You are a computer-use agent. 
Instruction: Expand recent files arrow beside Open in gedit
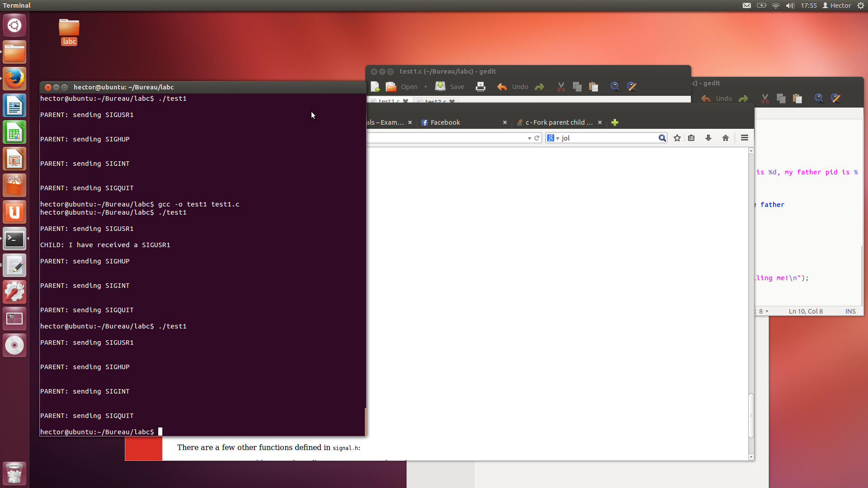click(425, 86)
